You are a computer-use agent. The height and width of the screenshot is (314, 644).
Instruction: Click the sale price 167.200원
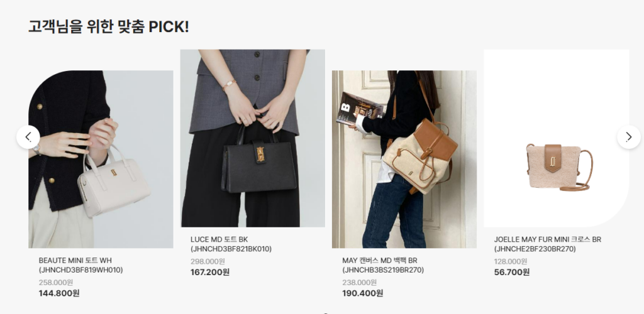[x=210, y=272]
